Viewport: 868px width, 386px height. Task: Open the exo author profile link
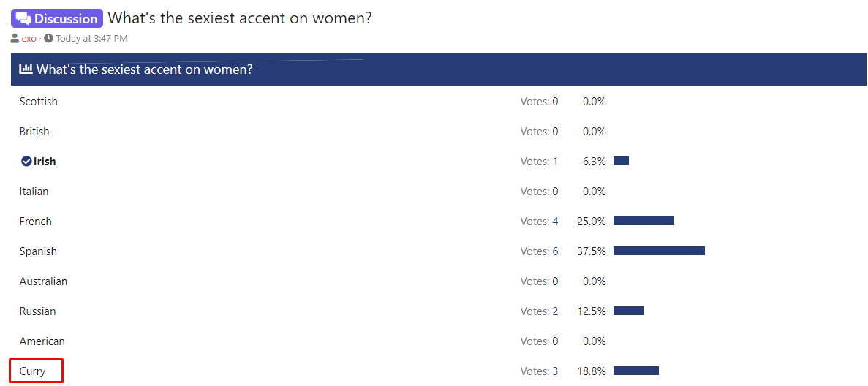click(29, 38)
